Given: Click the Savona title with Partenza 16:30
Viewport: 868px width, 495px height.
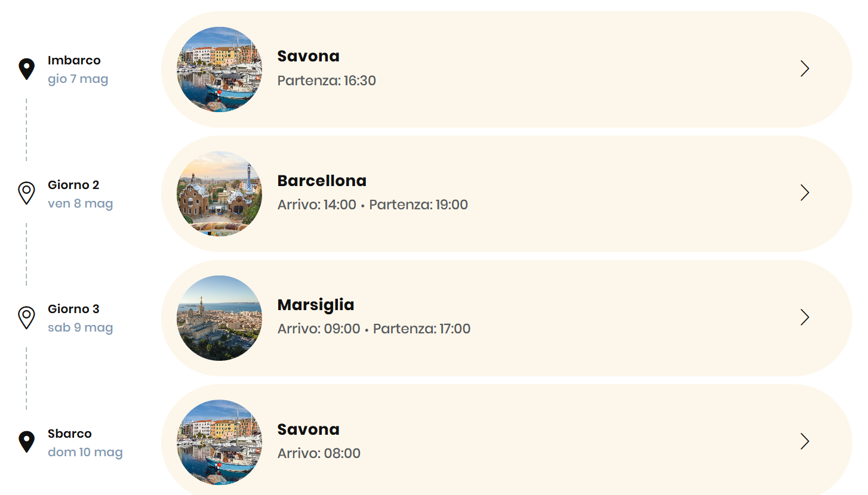Looking at the screenshot, I should 308,56.
